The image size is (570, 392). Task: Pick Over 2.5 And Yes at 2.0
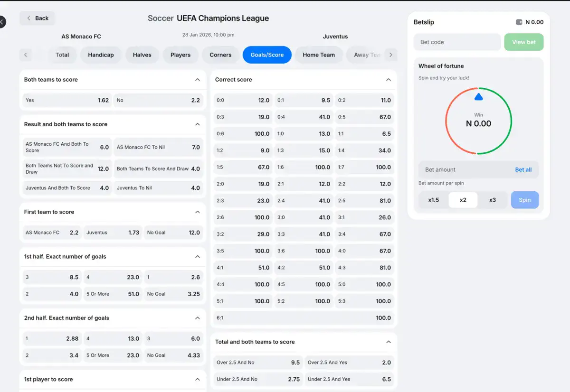point(349,363)
